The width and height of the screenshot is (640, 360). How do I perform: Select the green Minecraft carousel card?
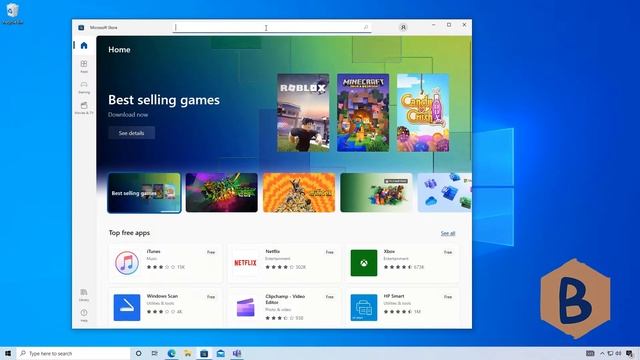[x=376, y=193]
